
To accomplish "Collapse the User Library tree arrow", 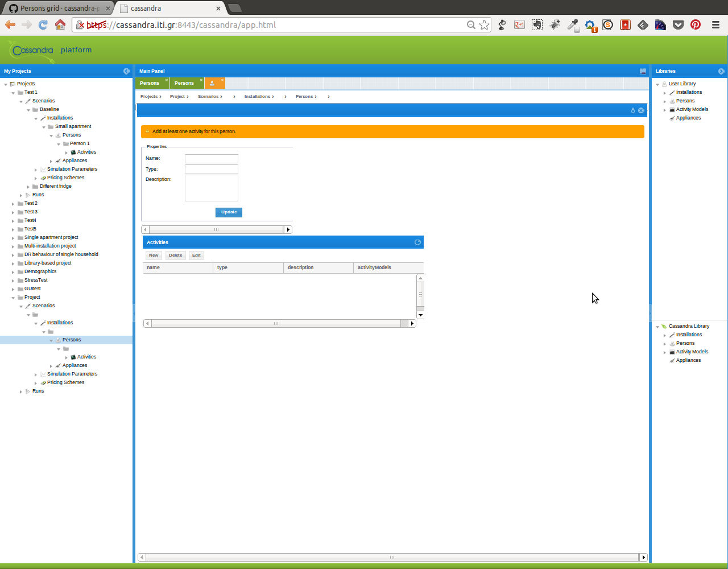I will pos(657,84).
